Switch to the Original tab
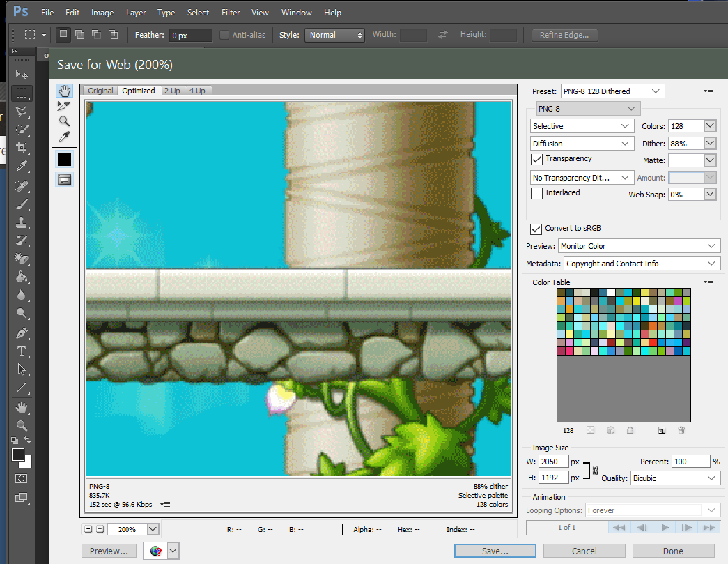 click(100, 91)
